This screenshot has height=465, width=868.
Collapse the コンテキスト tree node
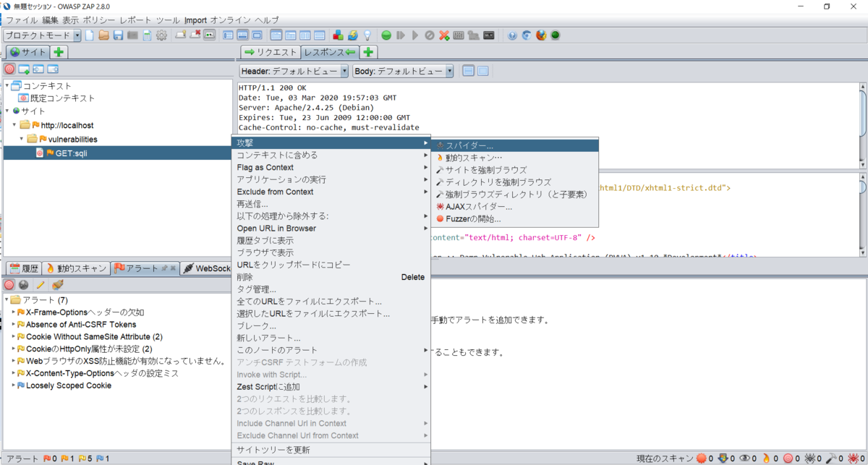(x=7, y=85)
